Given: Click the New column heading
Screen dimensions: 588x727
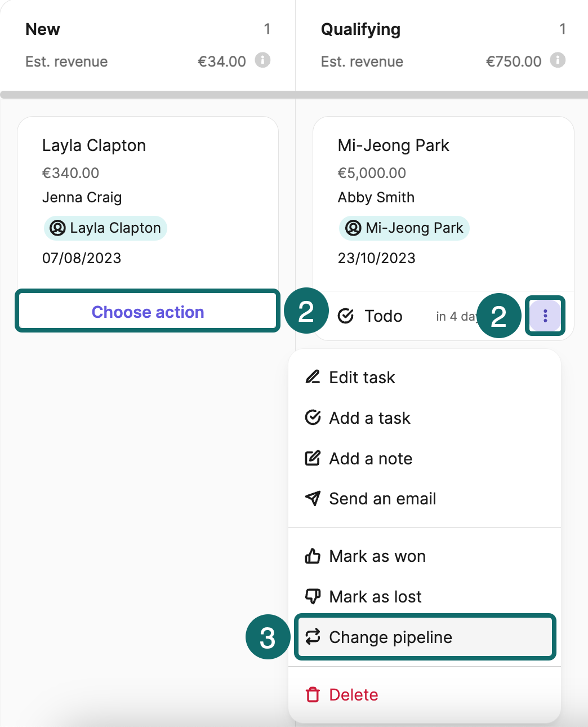Looking at the screenshot, I should pos(43,29).
